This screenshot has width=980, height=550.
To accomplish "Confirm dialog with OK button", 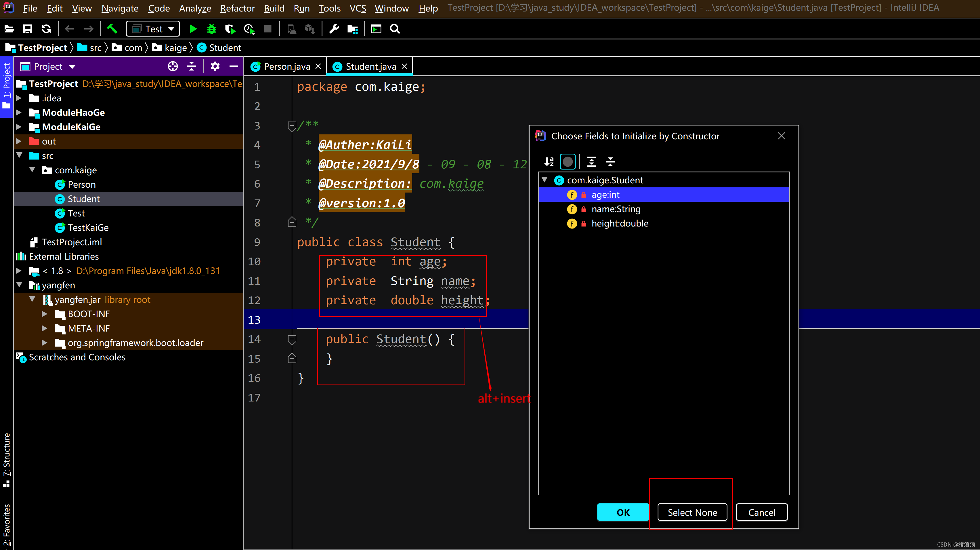I will [623, 512].
